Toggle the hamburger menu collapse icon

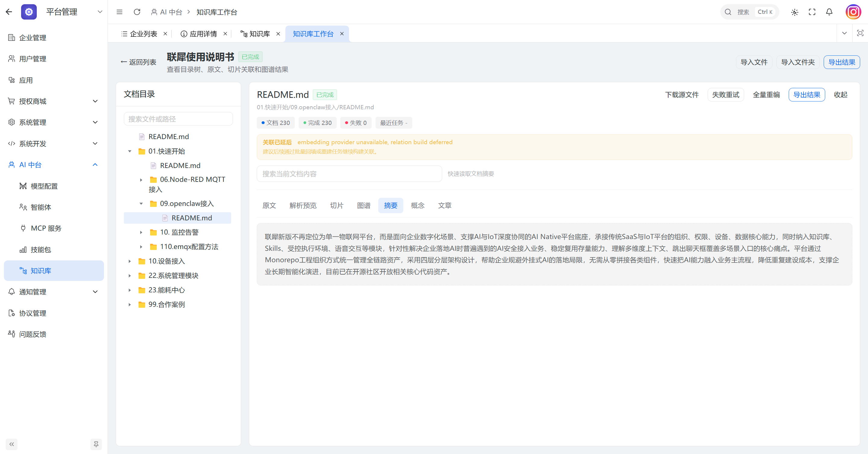click(x=119, y=12)
